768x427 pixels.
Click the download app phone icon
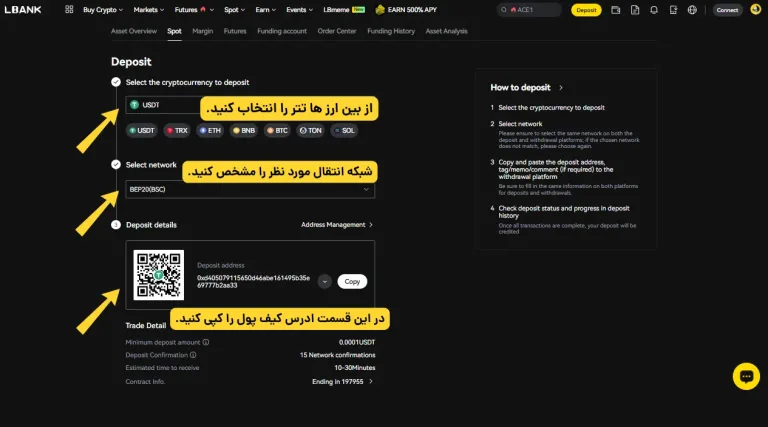pos(673,10)
